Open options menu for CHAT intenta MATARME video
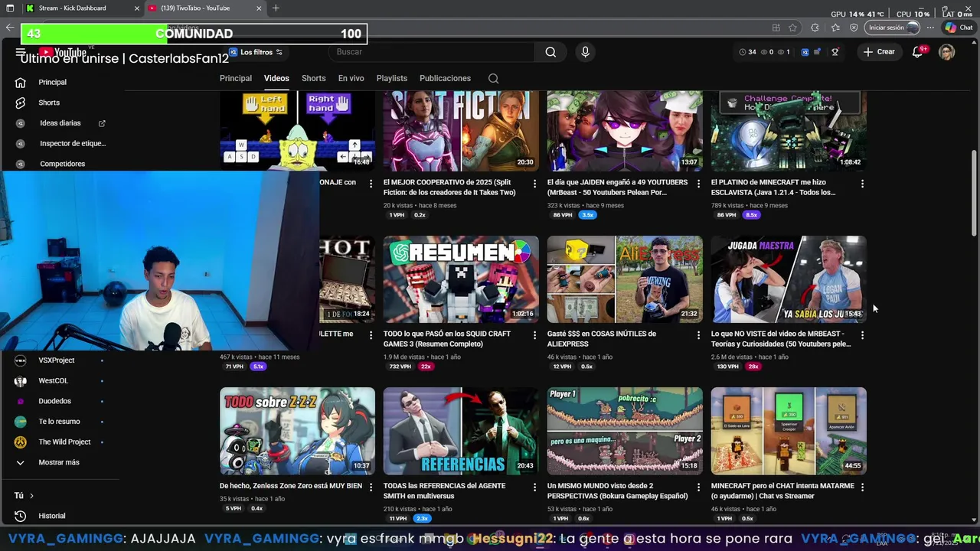Viewport: 980px width, 551px height. [862, 487]
